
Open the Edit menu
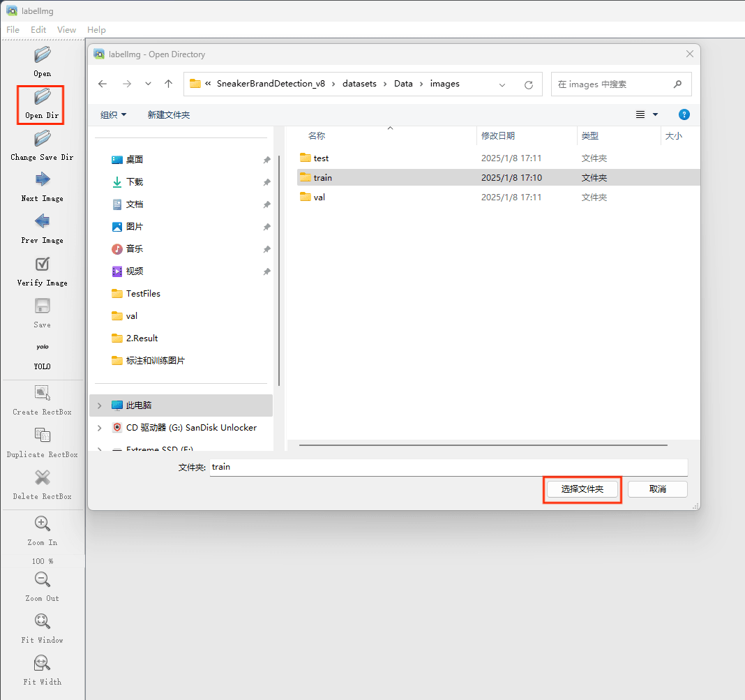pos(38,29)
